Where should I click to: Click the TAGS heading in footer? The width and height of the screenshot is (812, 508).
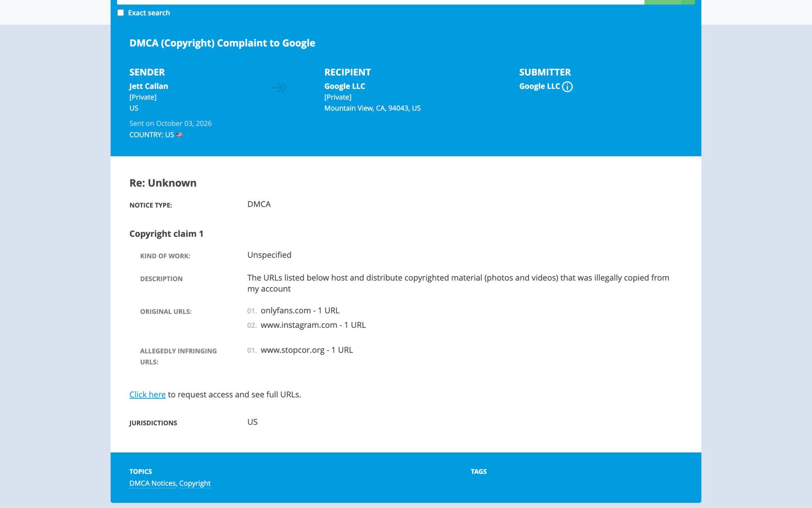point(479,471)
